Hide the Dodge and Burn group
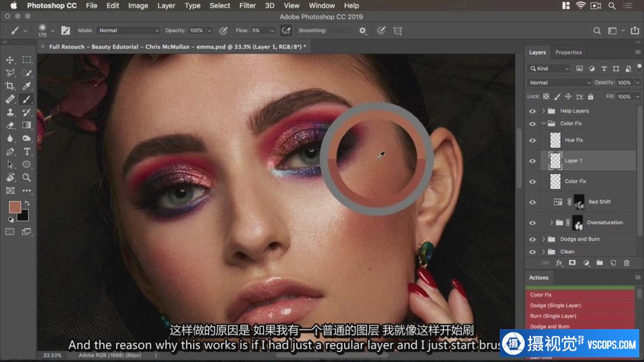This screenshot has width=644, height=362. click(532, 239)
